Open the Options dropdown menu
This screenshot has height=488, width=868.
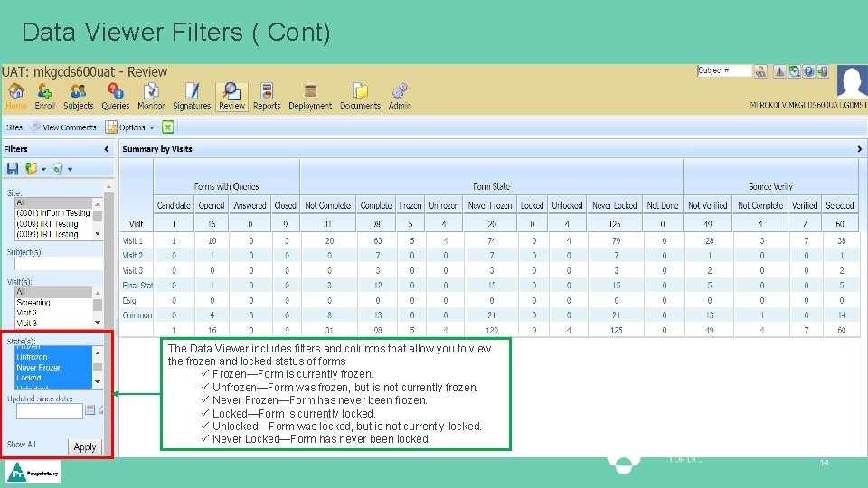click(x=130, y=127)
